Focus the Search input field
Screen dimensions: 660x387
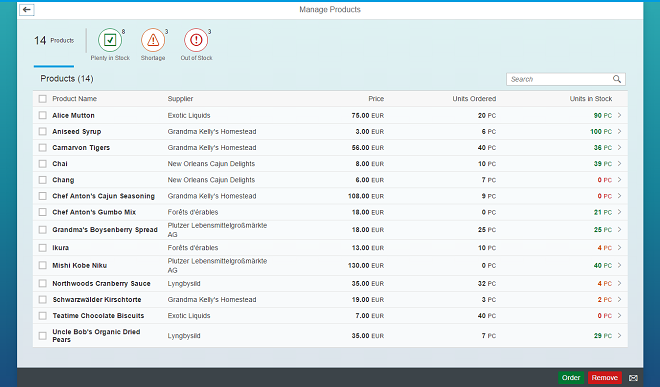pos(559,79)
